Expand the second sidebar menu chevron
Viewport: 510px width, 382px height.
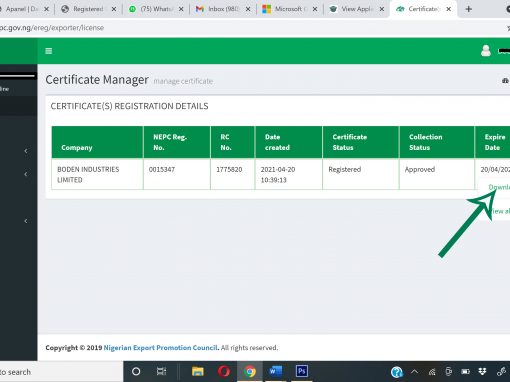(x=26, y=174)
